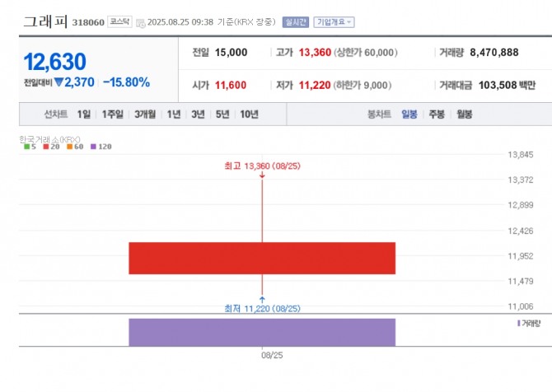Screen dimensions: 552x392
Task: Click the red 20-day average legend swatch
Action: click(46, 147)
